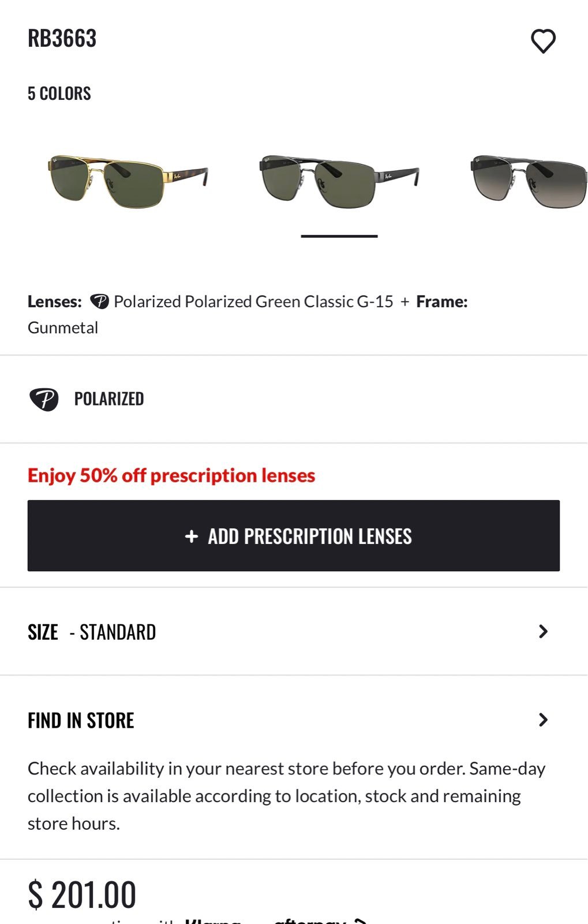Click the RB3663 product title
The width and height of the screenshot is (588, 924).
click(62, 39)
